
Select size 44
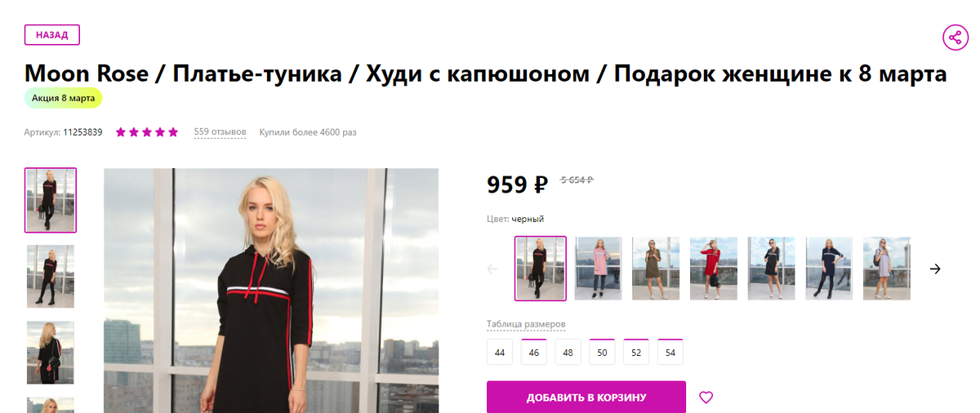500,352
